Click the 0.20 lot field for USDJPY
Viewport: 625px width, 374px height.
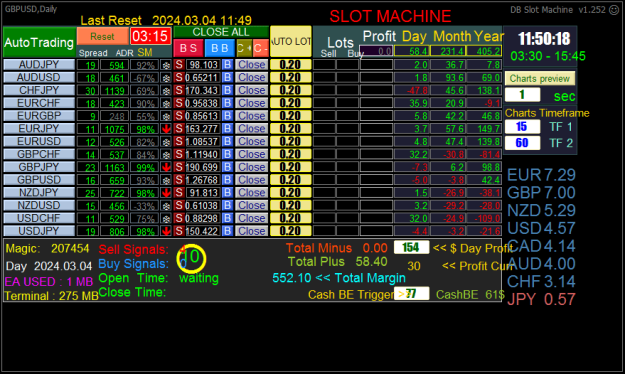(291, 231)
